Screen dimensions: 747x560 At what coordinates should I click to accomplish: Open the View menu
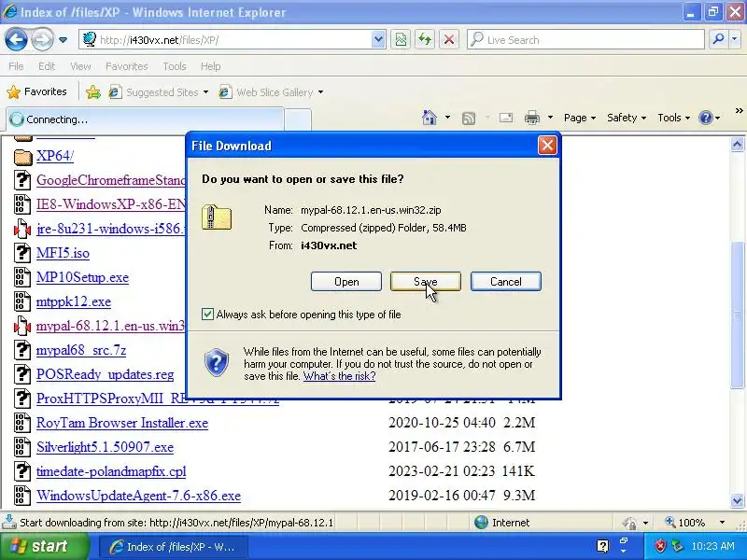(80, 66)
